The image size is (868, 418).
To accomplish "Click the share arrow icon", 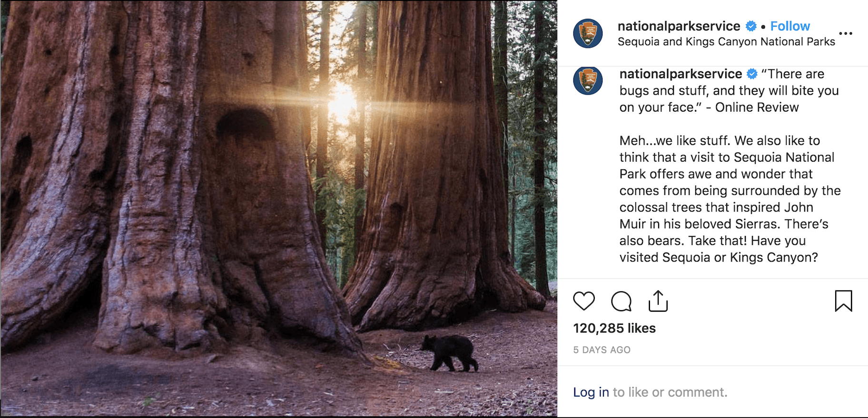I will (658, 301).
